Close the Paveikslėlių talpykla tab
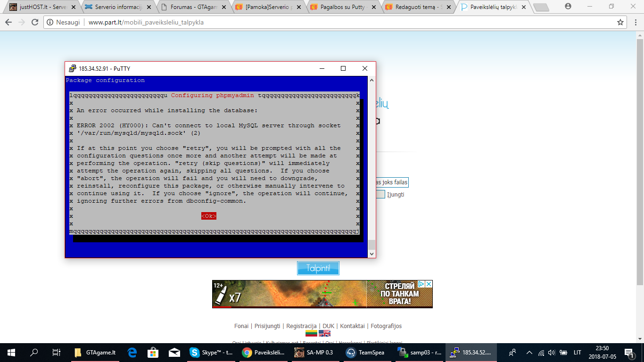Image resolution: width=644 pixels, height=362 pixels. pos(525,7)
